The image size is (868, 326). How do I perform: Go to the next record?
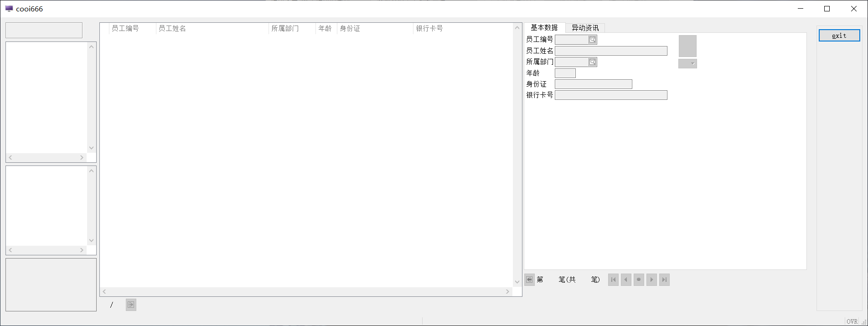point(651,279)
